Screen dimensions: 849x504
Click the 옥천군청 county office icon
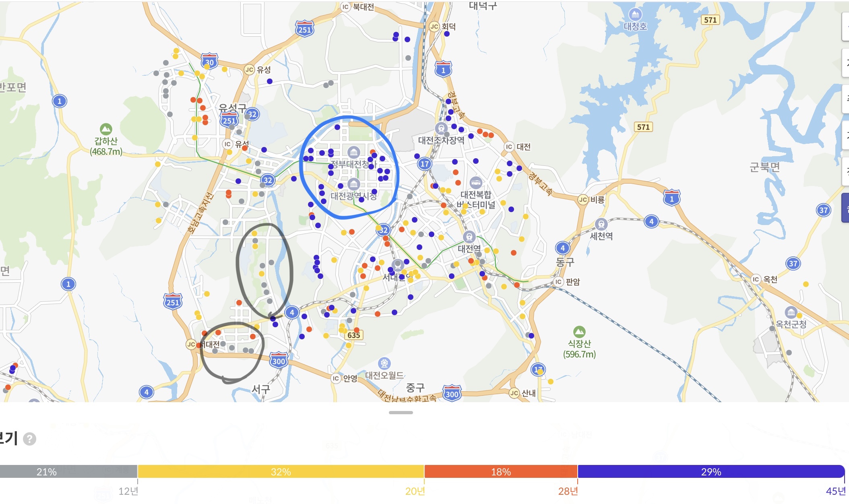tap(791, 312)
